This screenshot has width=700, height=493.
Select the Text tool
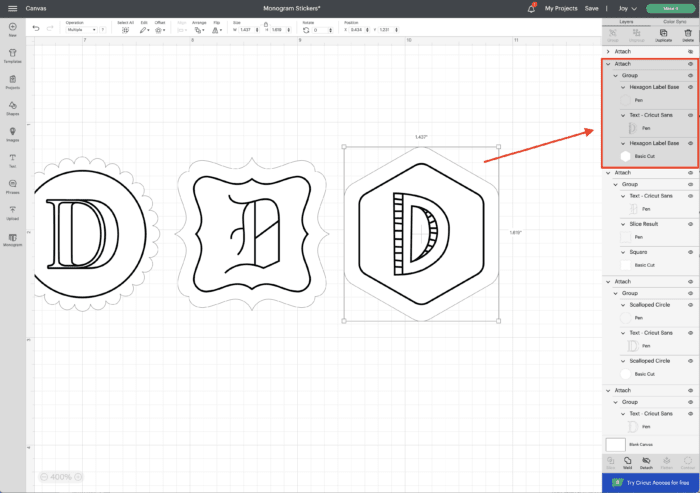pos(12,161)
